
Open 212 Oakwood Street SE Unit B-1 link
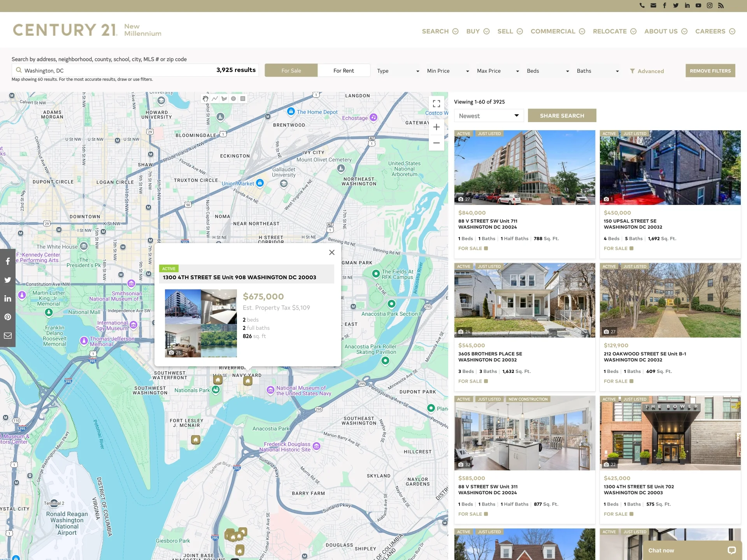click(645, 357)
